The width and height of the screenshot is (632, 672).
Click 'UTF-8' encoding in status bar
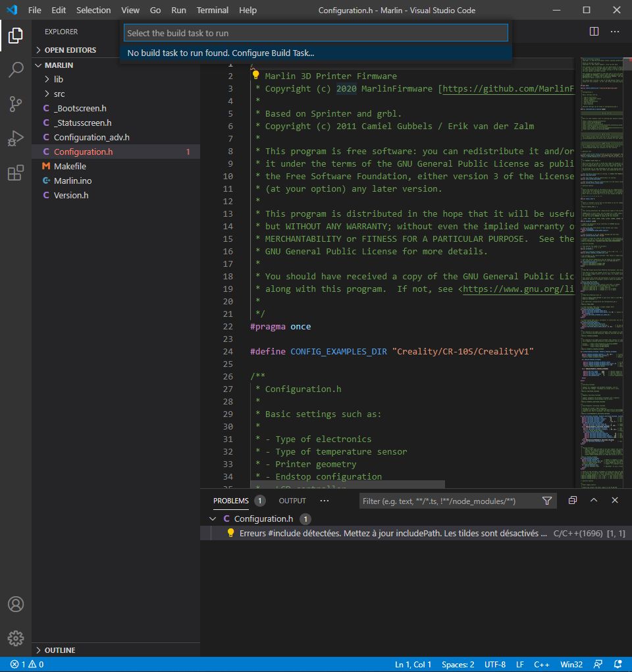click(x=494, y=664)
